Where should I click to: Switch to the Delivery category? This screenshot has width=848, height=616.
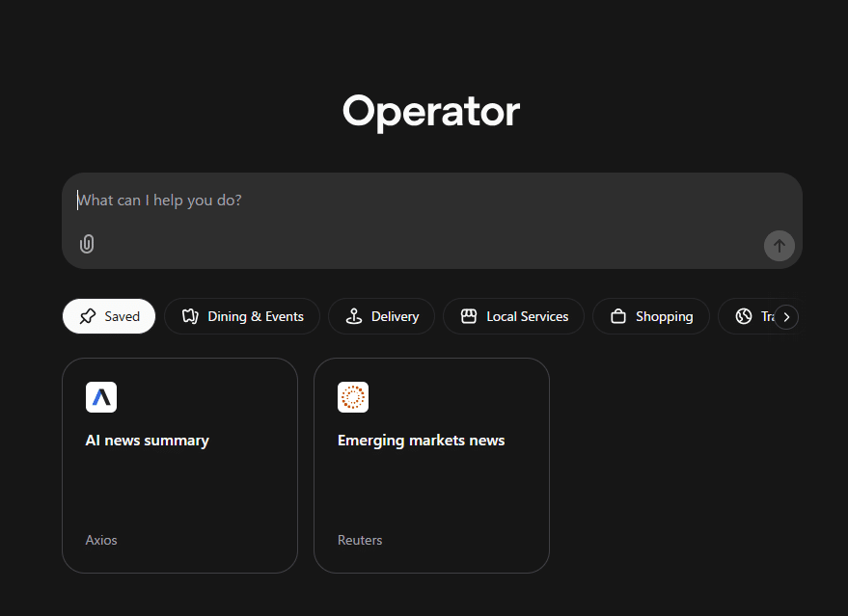tap(381, 316)
